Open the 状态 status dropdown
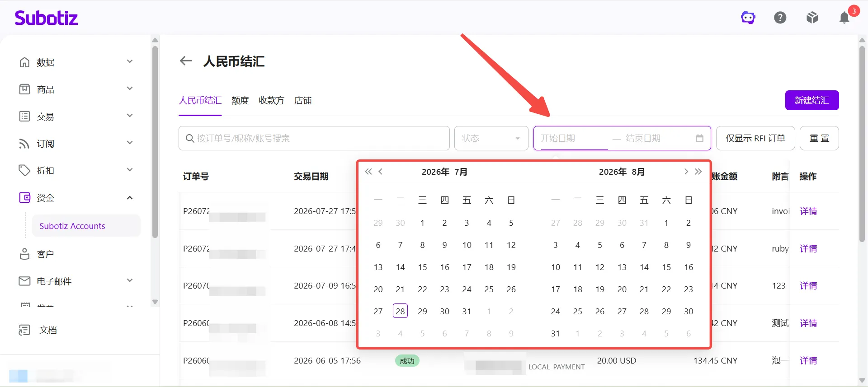The image size is (868, 387). [x=491, y=138]
